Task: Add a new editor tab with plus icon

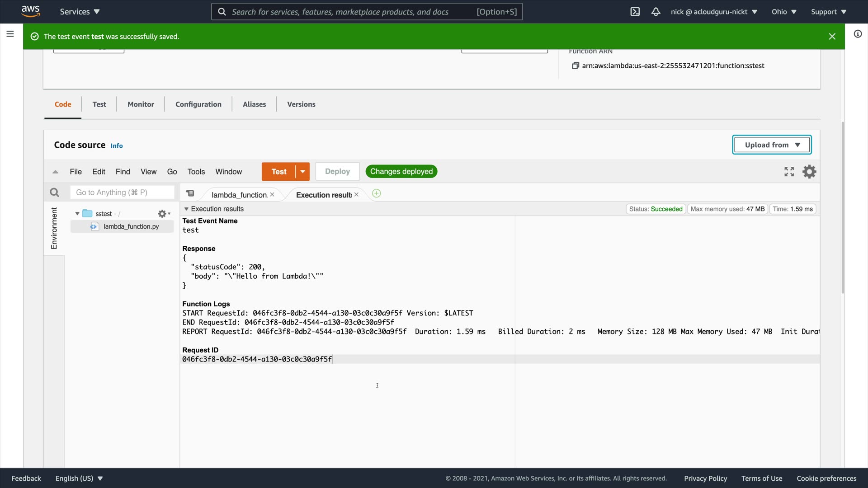Action: click(x=376, y=194)
